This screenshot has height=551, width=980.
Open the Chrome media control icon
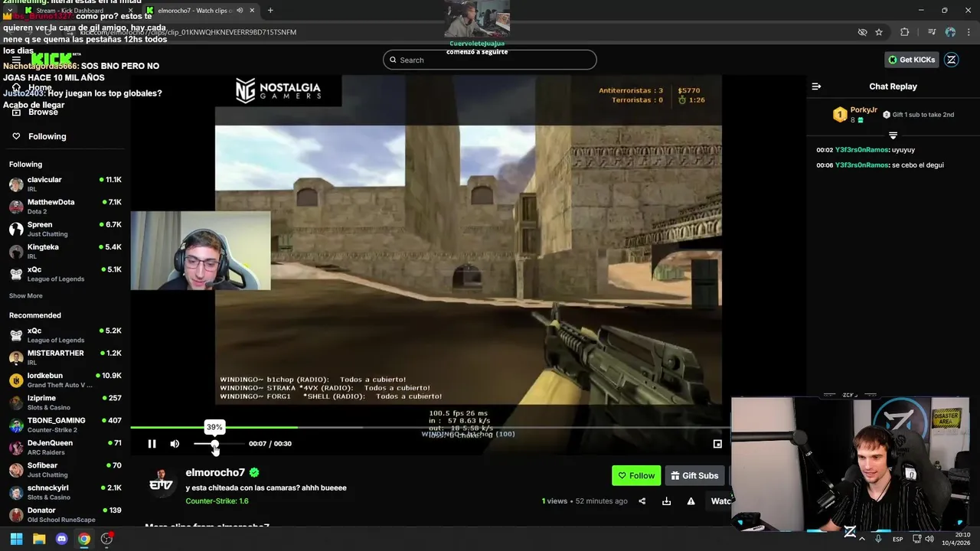pos(932,32)
